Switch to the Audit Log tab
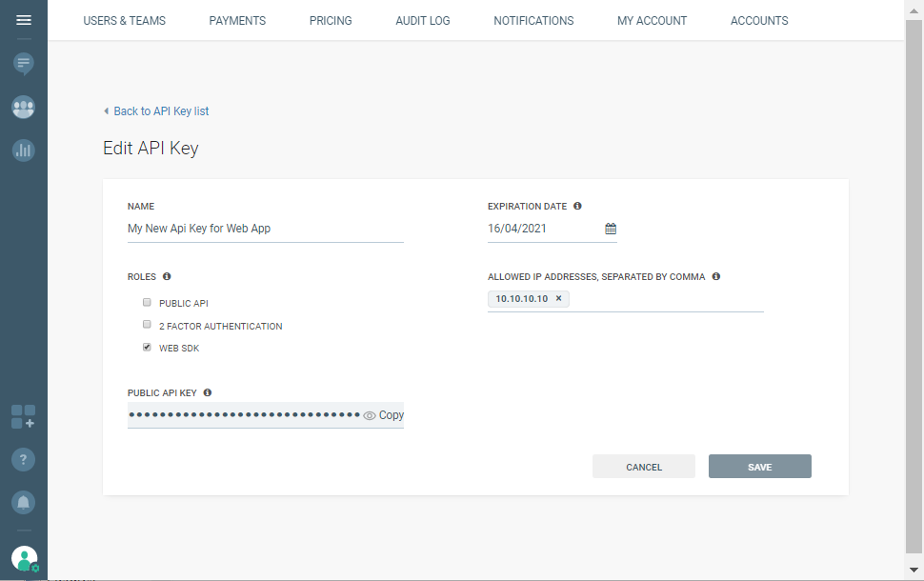 (422, 21)
